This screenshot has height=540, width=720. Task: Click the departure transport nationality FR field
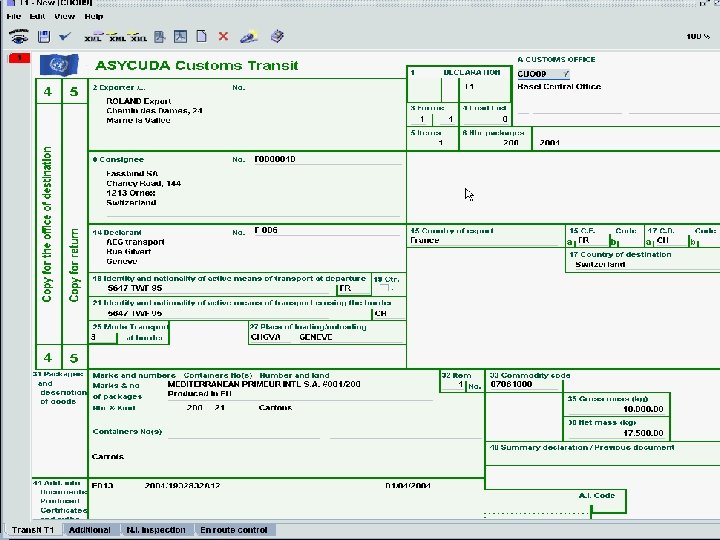pyautogui.click(x=354, y=288)
